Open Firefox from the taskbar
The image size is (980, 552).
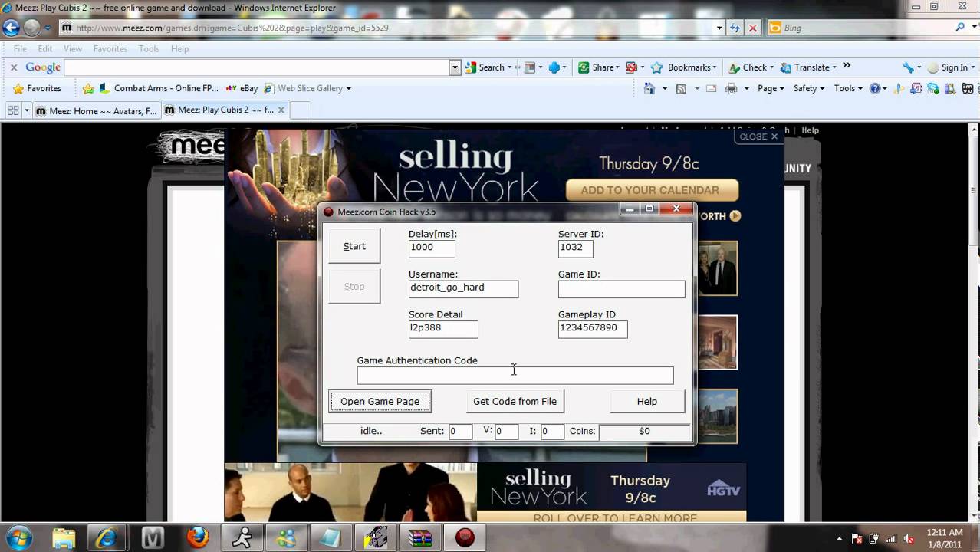click(x=197, y=537)
